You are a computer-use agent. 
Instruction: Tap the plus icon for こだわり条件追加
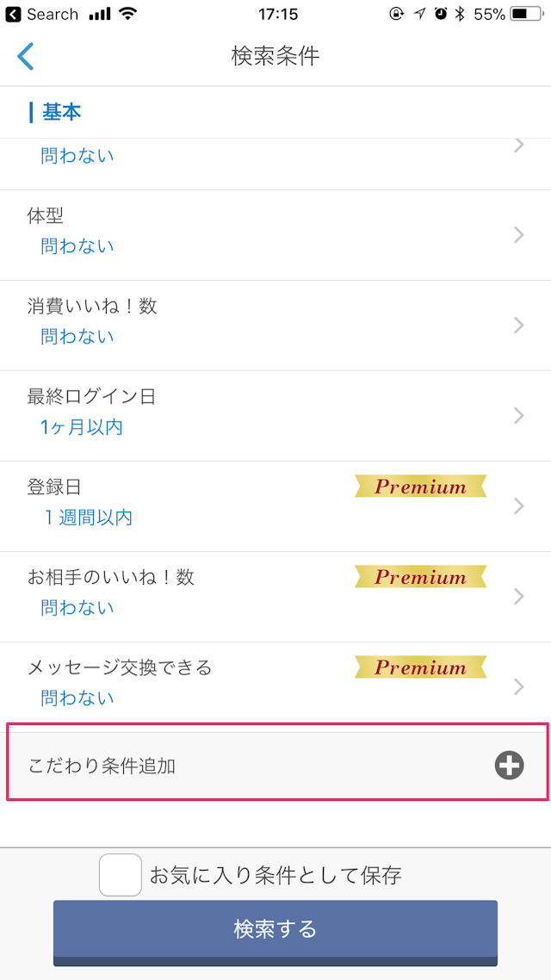pyautogui.click(x=509, y=765)
